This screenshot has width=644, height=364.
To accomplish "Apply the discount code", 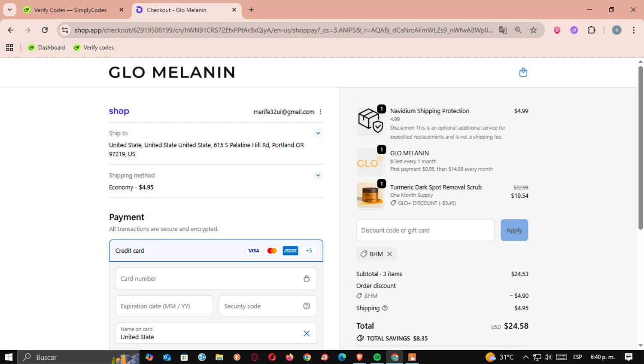I will coord(514,230).
